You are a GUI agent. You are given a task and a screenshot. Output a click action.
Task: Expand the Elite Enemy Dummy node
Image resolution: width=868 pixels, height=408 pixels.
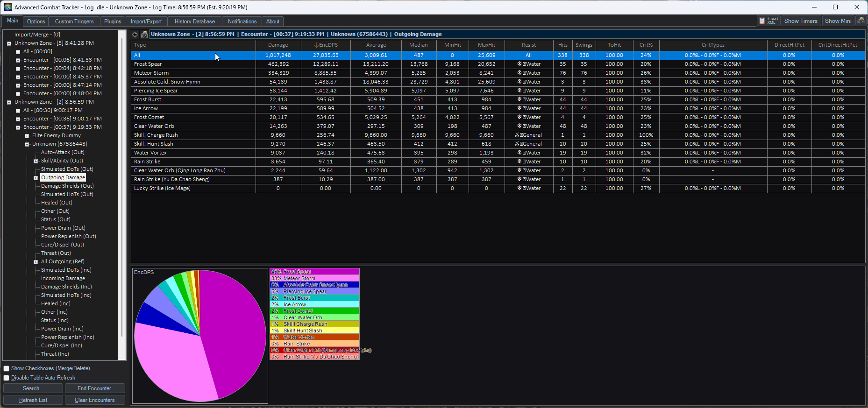[x=27, y=136]
